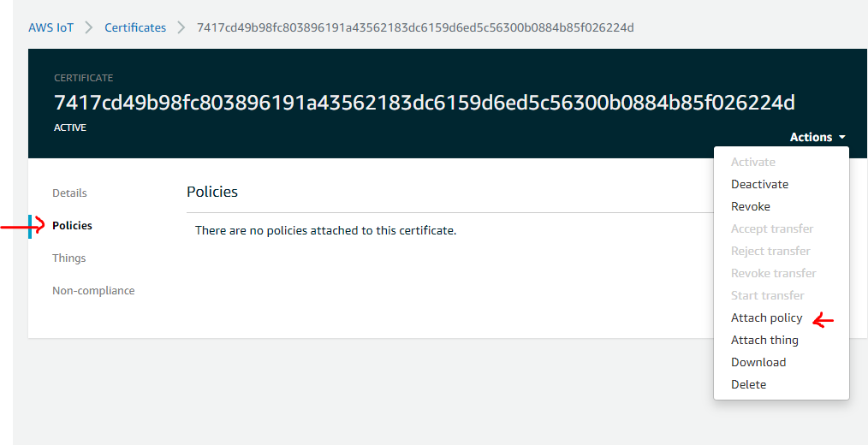Click the disabled Activate menu entry
The width and height of the screenshot is (868, 445).
(x=752, y=162)
